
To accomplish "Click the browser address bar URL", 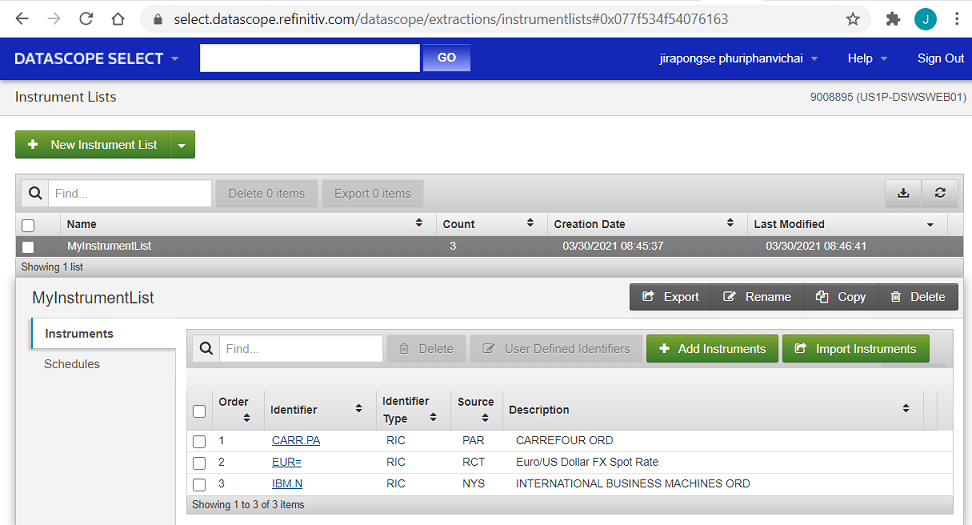I will (451, 19).
